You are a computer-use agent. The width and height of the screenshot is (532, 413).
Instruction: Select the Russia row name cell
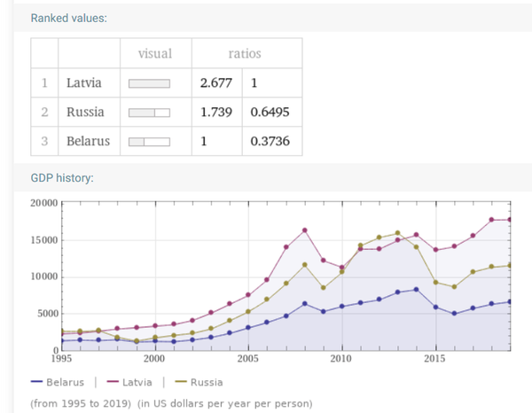coord(89,113)
